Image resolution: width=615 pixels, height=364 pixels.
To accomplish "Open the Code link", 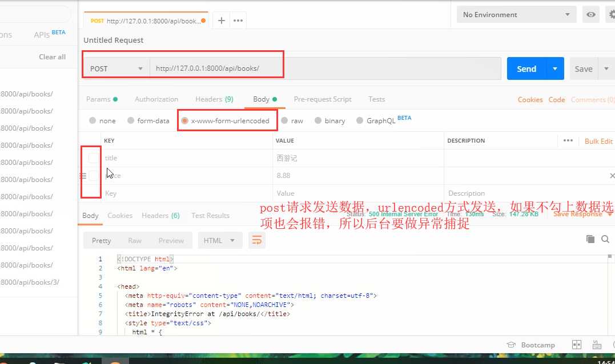I will [557, 99].
